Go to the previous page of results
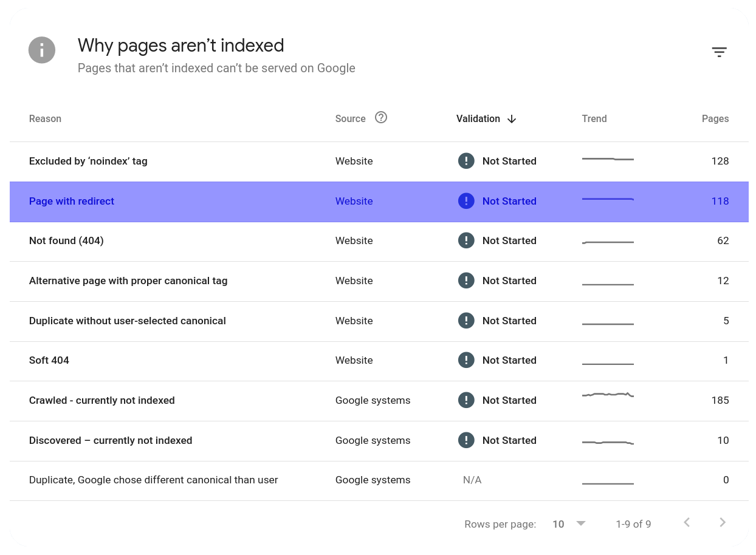This screenshot has height=555, width=756. [687, 523]
